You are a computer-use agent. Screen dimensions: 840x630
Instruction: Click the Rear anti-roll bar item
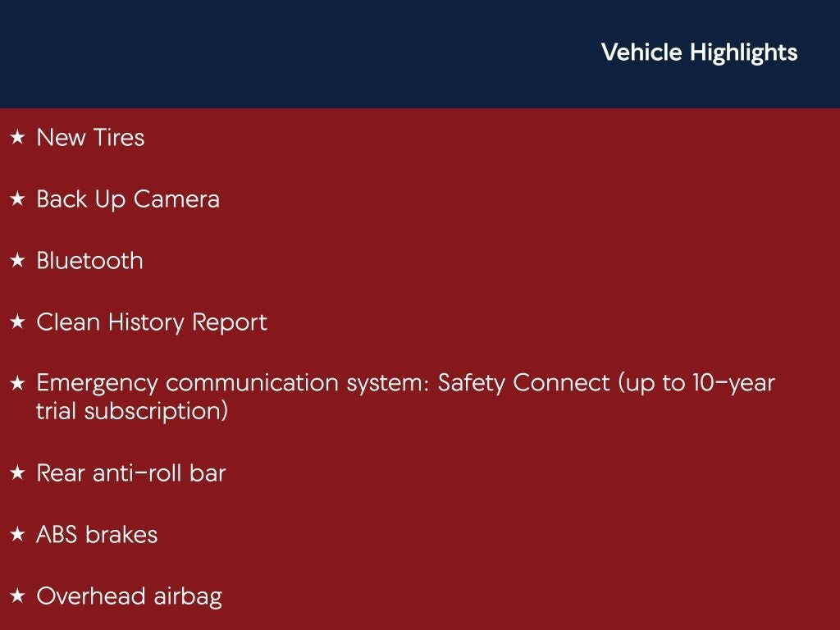131,473
